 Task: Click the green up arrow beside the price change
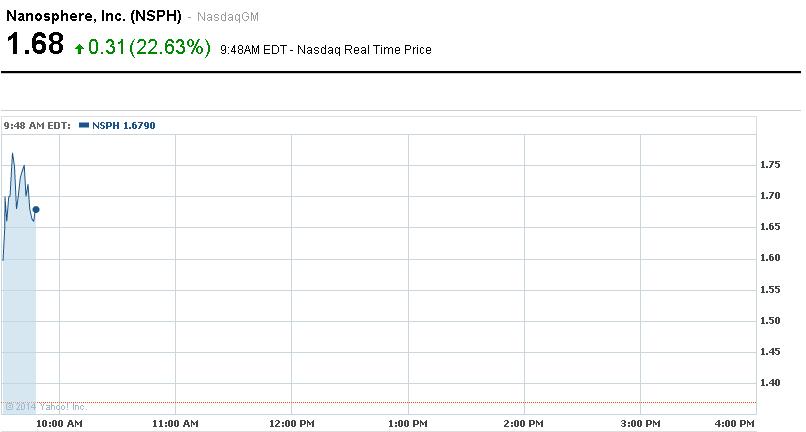click(80, 48)
